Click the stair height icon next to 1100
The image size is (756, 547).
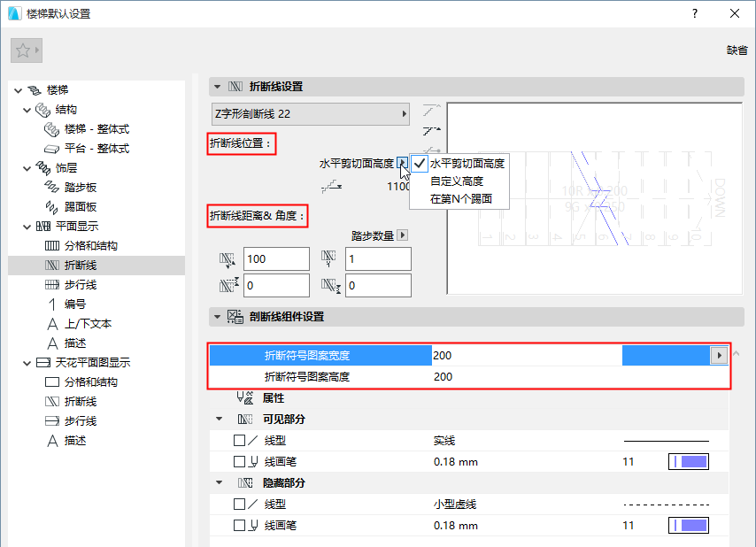[x=331, y=187]
